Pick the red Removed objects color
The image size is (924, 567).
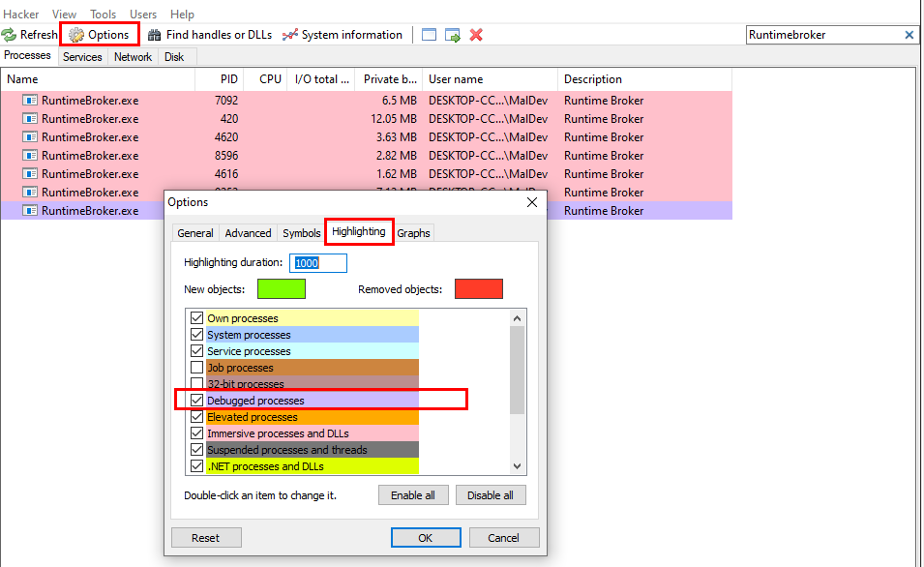coord(479,289)
